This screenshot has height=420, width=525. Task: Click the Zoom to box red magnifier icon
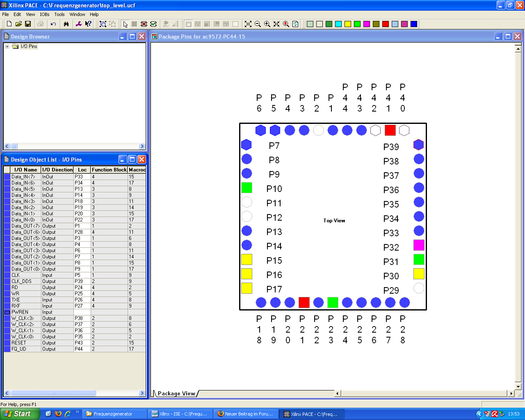tap(286, 24)
